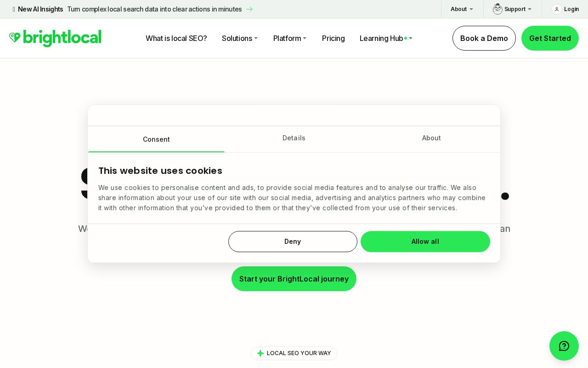Viewport: 588px width, 368px height.
Task: Open the New AI Insights announcement link
Action: (x=133, y=9)
